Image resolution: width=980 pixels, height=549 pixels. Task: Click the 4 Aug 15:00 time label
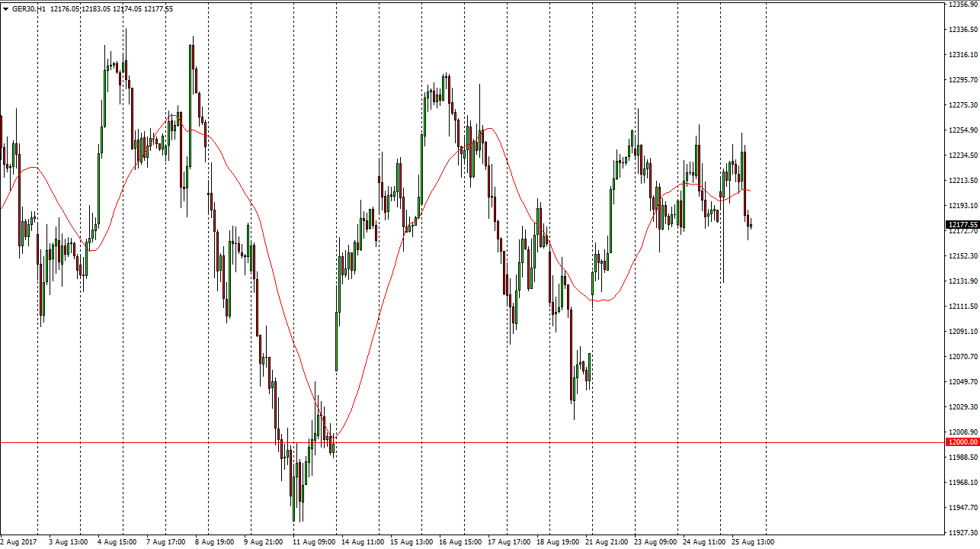point(117,542)
